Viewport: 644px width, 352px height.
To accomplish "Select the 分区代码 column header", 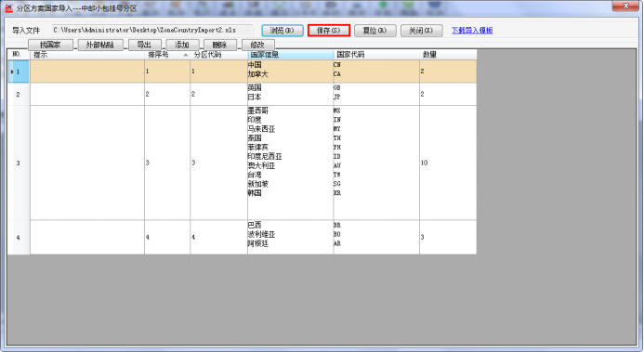I will coord(218,55).
